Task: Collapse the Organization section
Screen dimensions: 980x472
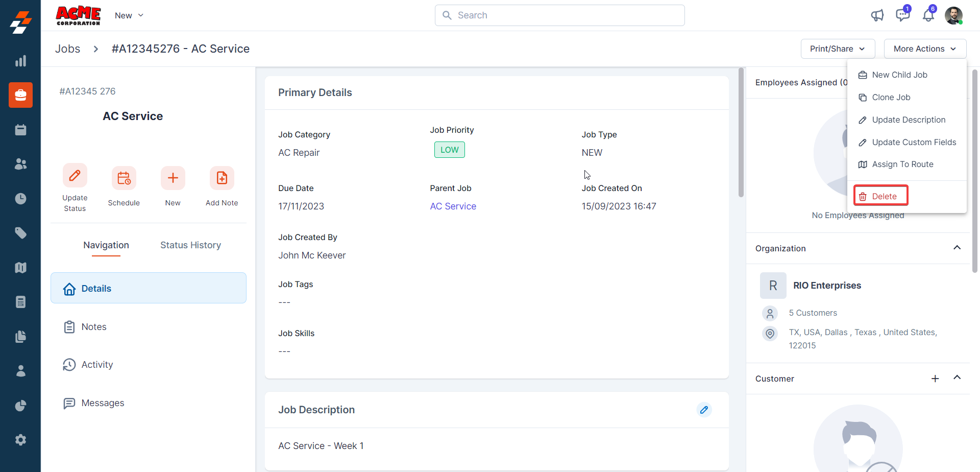Action: (957, 248)
